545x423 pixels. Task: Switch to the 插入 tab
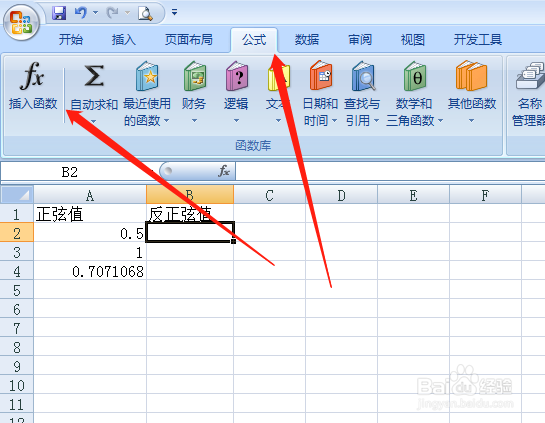124,40
